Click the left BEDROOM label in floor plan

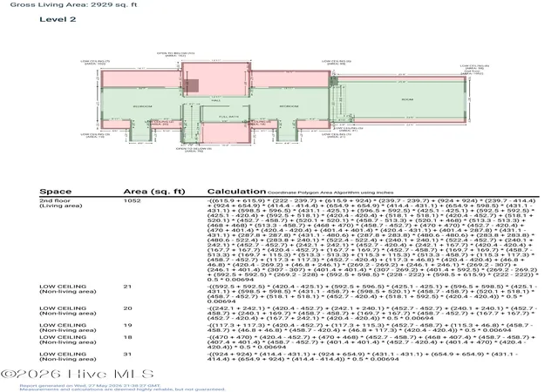tap(143, 106)
